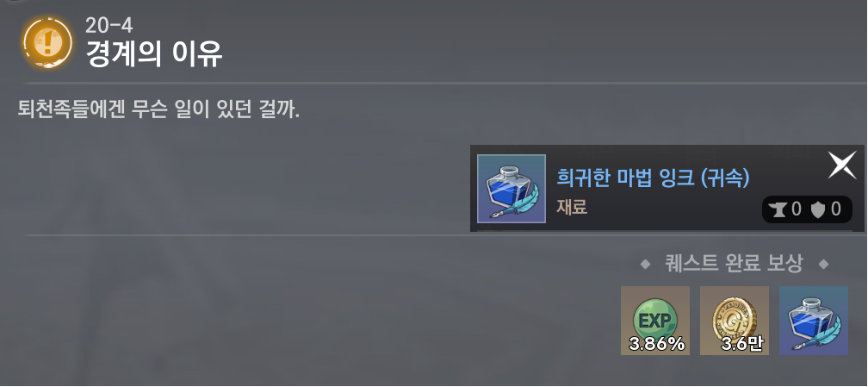Click the 3.6만 gold amount label
Viewport: 868px width, 387px height.
742,344
